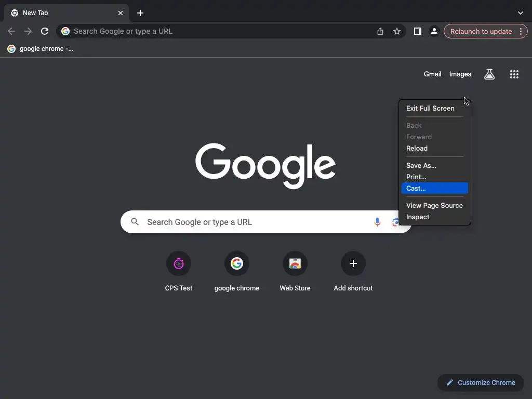Choose Save As... from the context menu
The height and width of the screenshot is (399, 532).
point(435,165)
